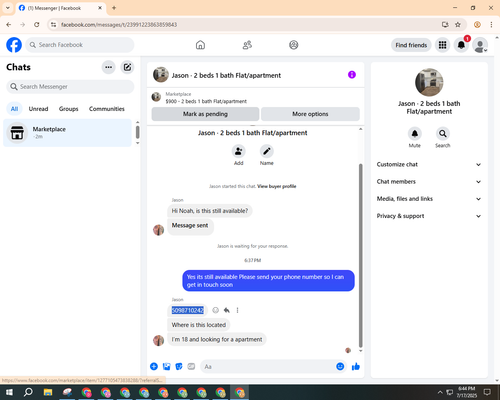Reload the browser page
This screenshot has width=500, height=400.
[x=37, y=25]
